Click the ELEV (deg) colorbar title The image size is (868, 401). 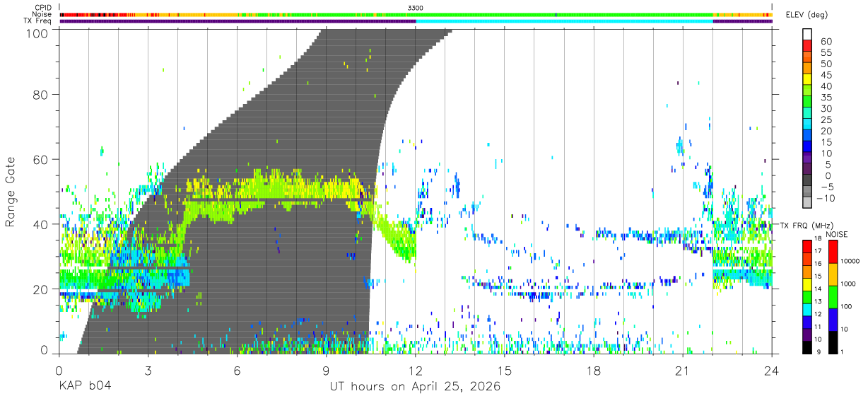click(x=806, y=15)
